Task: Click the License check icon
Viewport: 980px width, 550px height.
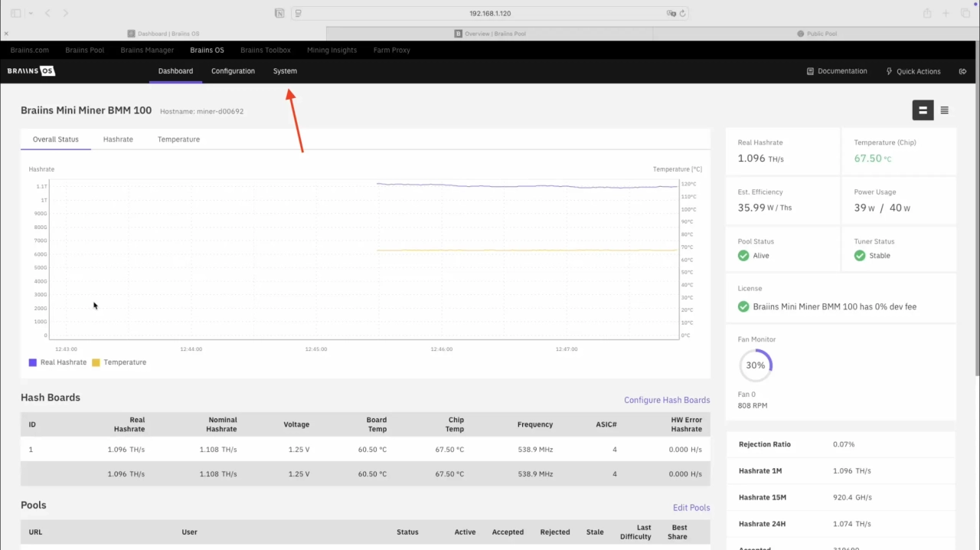Action: pyautogui.click(x=743, y=306)
